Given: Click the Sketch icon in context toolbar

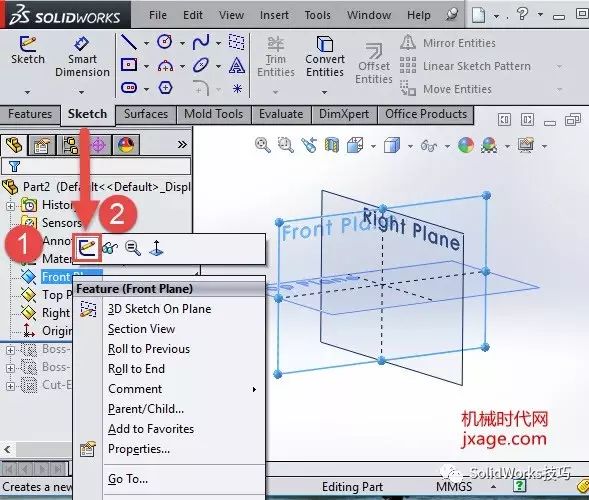Looking at the screenshot, I should pyautogui.click(x=88, y=247).
